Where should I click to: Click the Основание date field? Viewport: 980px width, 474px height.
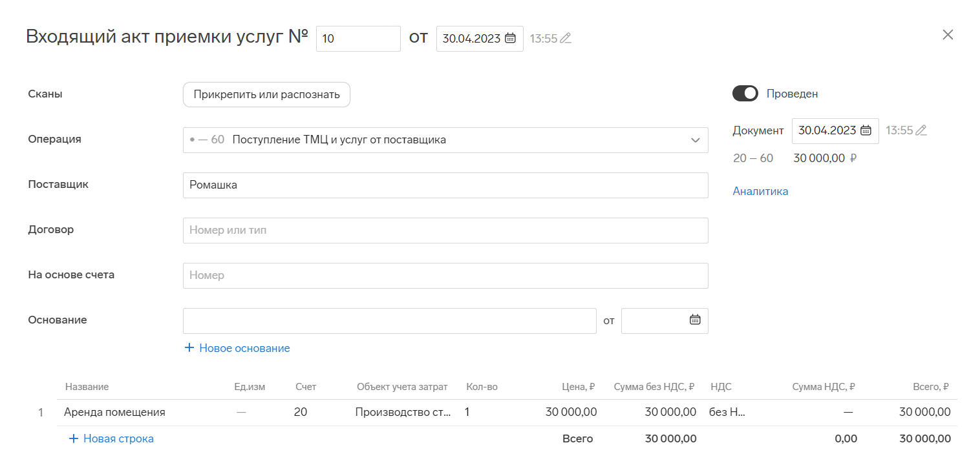pyautogui.click(x=665, y=321)
